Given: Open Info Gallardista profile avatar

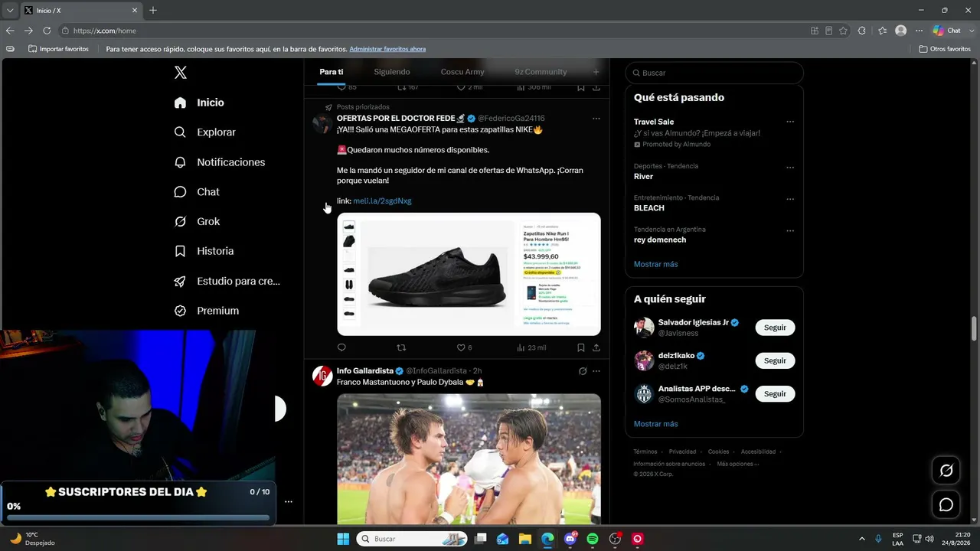Looking at the screenshot, I should 322,376.
